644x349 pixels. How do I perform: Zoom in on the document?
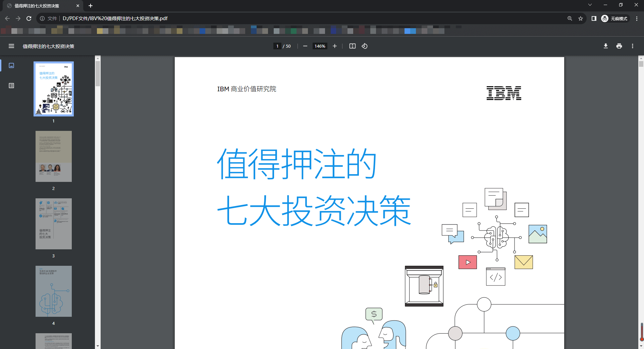pos(334,46)
